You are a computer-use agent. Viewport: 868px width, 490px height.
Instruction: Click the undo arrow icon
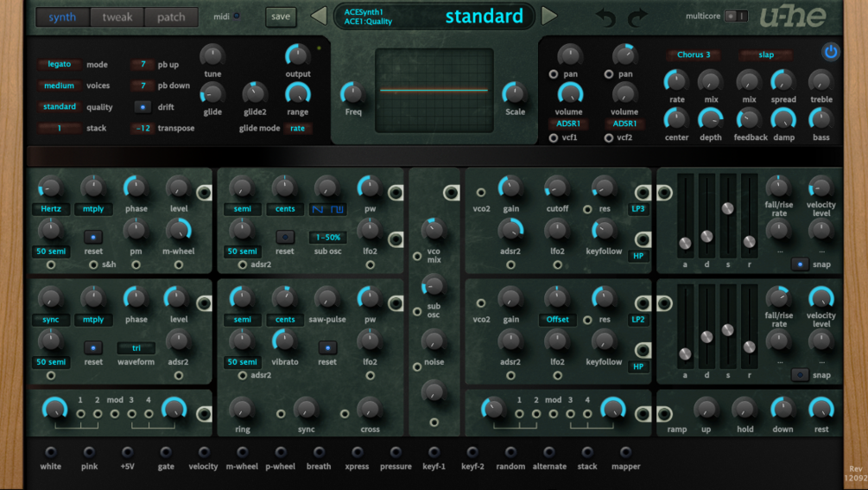tap(605, 18)
